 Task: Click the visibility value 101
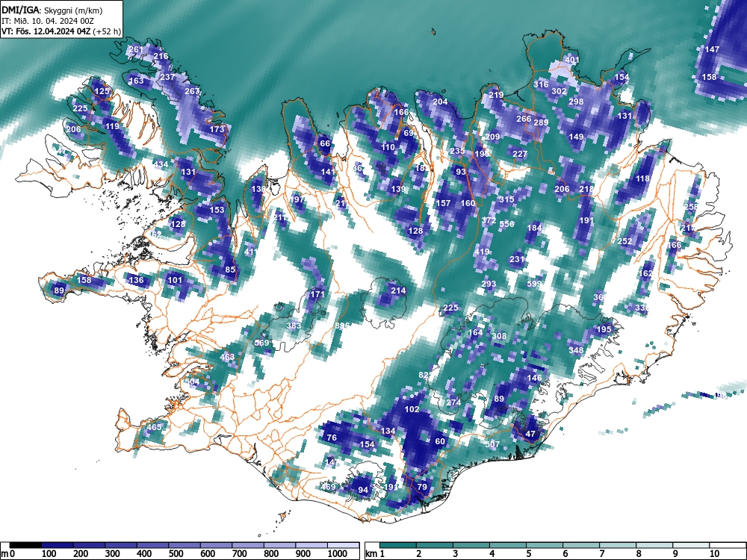click(x=176, y=280)
